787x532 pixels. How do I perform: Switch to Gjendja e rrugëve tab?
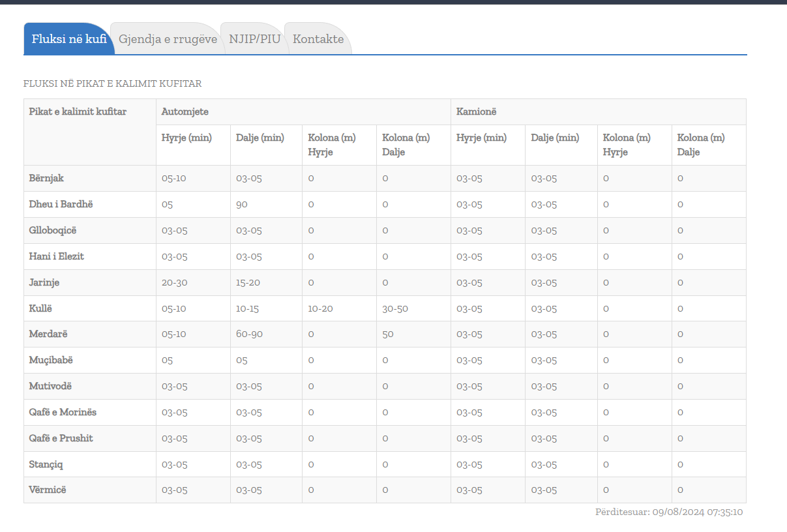click(168, 39)
